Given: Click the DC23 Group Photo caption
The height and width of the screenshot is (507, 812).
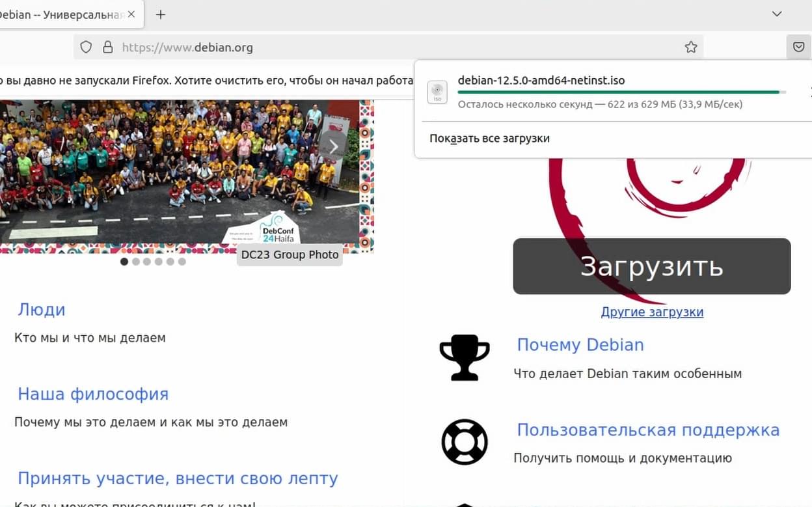Looking at the screenshot, I should 290,255.
